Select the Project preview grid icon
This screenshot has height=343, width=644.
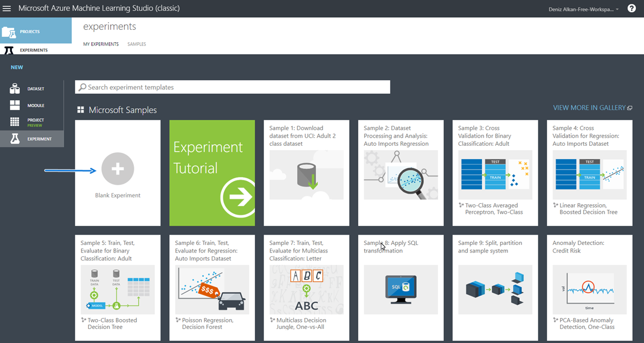click(15, 121)
